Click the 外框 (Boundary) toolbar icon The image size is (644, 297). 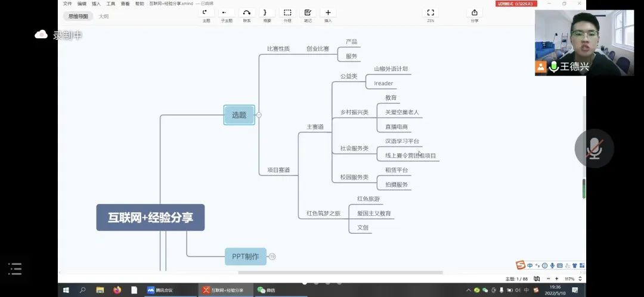click(287, 13)
